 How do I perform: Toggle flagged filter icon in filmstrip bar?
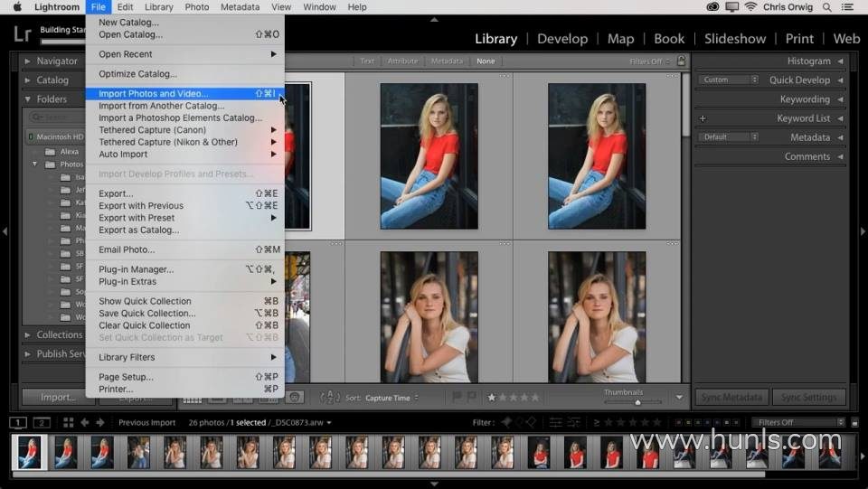pos(506,422)
